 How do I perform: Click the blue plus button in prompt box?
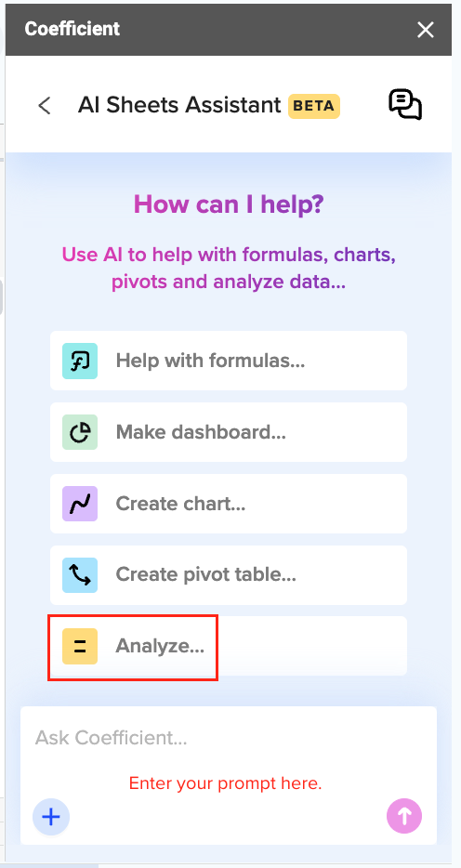tap(51, 817)
